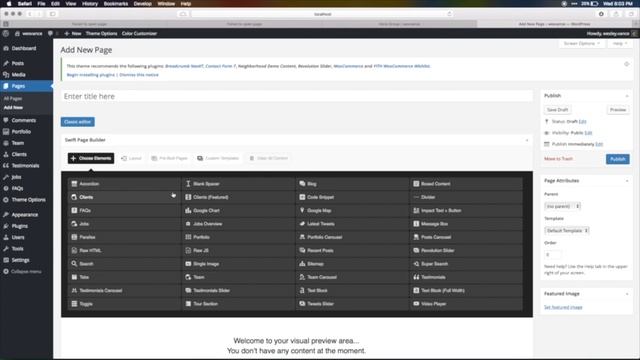The width and height of the screenshot is (640, 360).
Task: Select the Clients element
Action: click(124, 197)
